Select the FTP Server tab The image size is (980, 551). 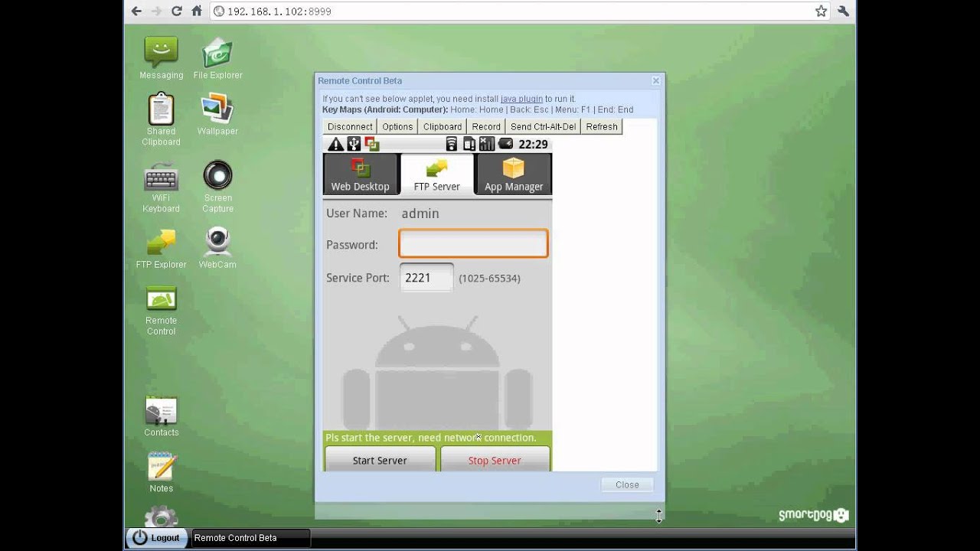pos(436,174)
